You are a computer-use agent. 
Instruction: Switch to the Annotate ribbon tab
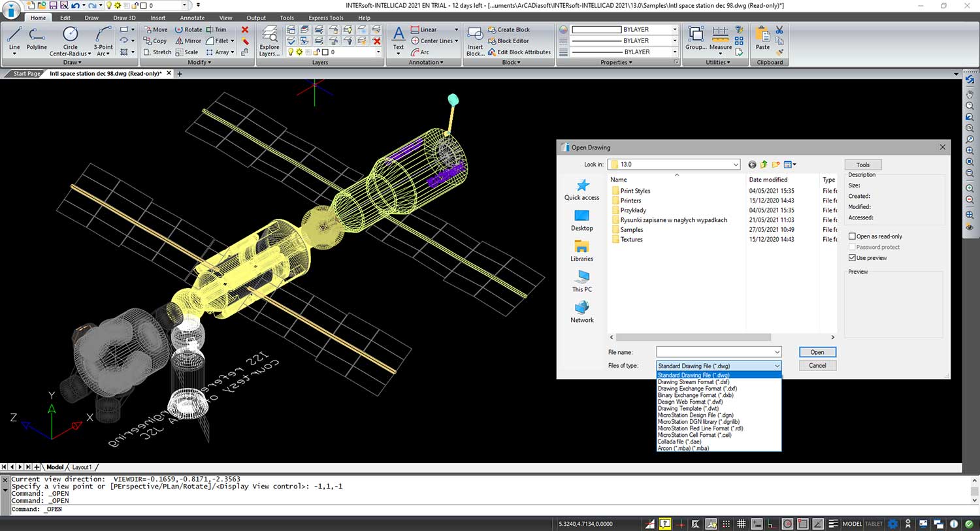(192, 18)
